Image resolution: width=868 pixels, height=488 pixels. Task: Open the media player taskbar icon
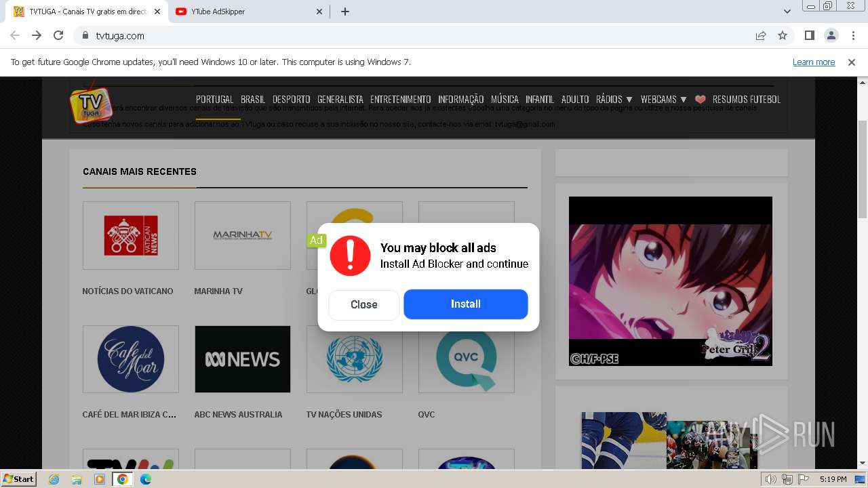pos(100,479)
